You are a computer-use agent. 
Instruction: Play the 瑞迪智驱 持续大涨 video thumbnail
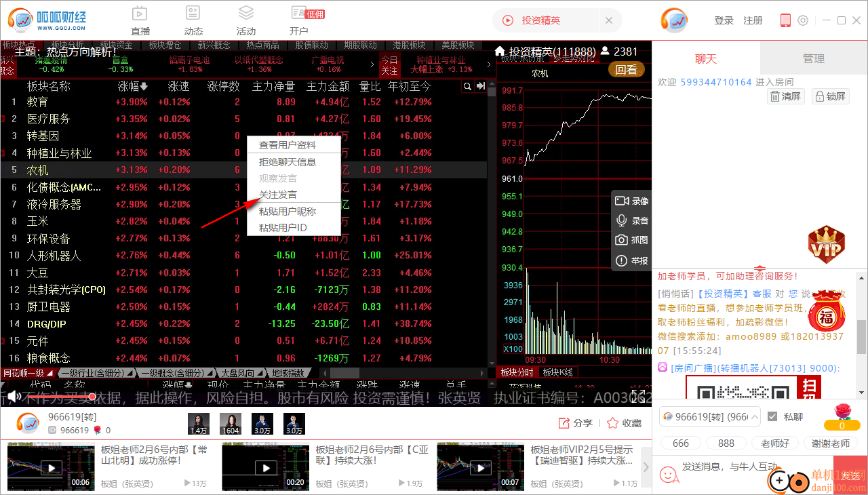click(480, 467)
